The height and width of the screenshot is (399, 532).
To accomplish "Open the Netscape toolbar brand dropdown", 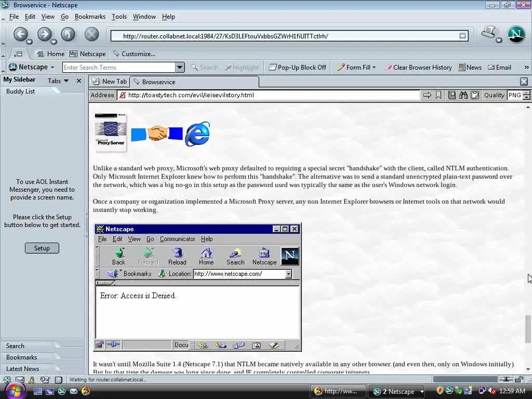I will (x=32, y=67).
